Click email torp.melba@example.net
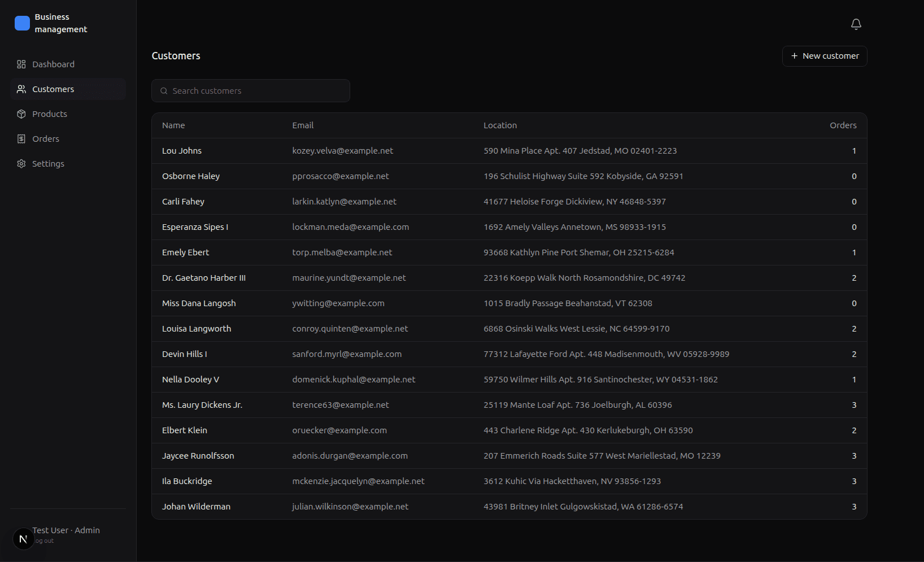The width and height of the screenshot is (924, 562). coord(342,252)
